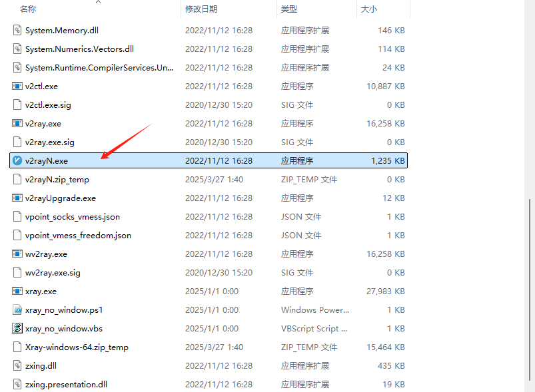Sort by the 类型 column header

pos(289,9)
